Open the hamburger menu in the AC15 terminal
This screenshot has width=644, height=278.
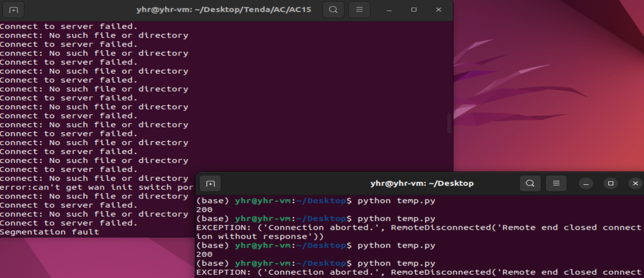pos(359,10)
